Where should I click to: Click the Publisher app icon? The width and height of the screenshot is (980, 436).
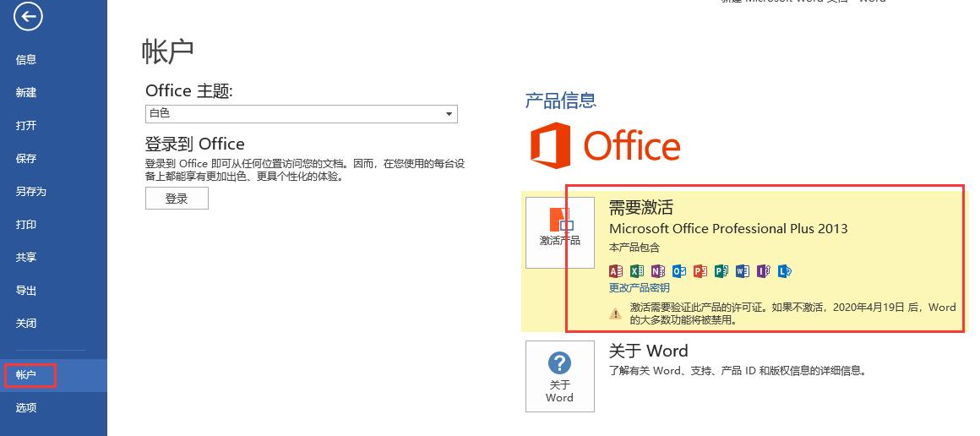721,271
